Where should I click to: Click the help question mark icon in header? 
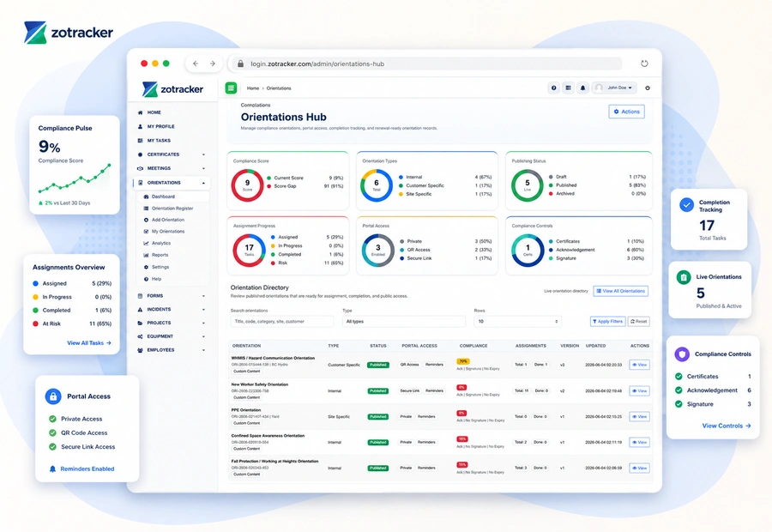pyautogui.click(x=554, y=88)
